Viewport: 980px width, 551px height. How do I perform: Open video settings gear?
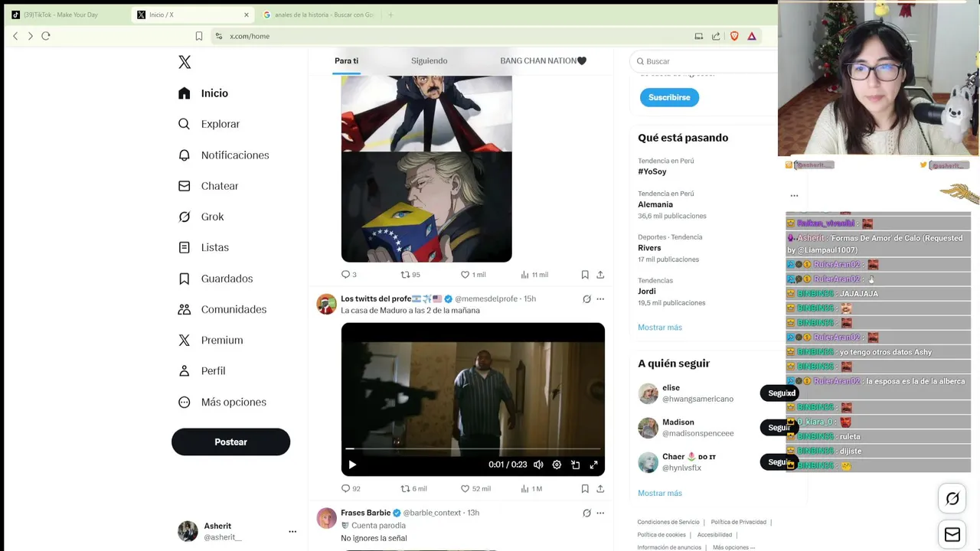point(557,465)
